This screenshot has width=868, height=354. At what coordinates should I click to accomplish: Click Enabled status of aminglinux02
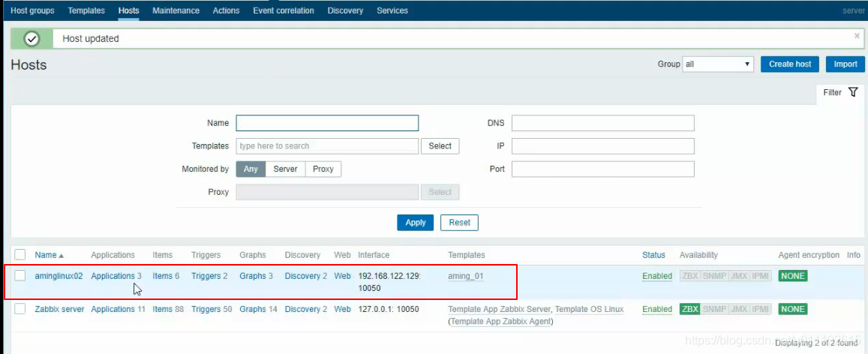pos(657,275)
